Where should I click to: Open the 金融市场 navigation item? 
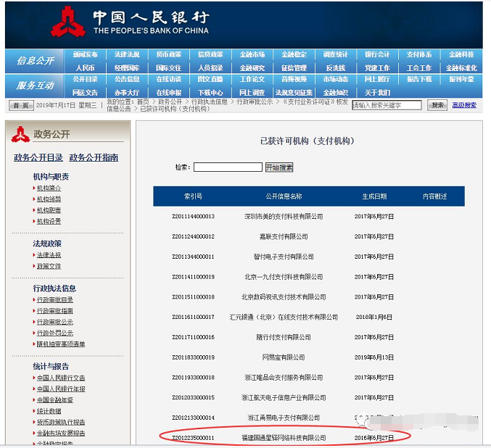252,54
